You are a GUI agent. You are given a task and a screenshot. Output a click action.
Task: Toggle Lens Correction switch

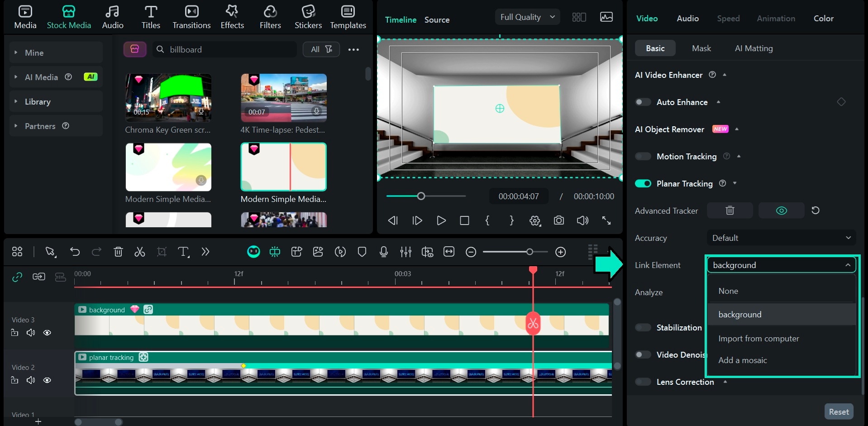pyautogui.click(x=643, y=382)
